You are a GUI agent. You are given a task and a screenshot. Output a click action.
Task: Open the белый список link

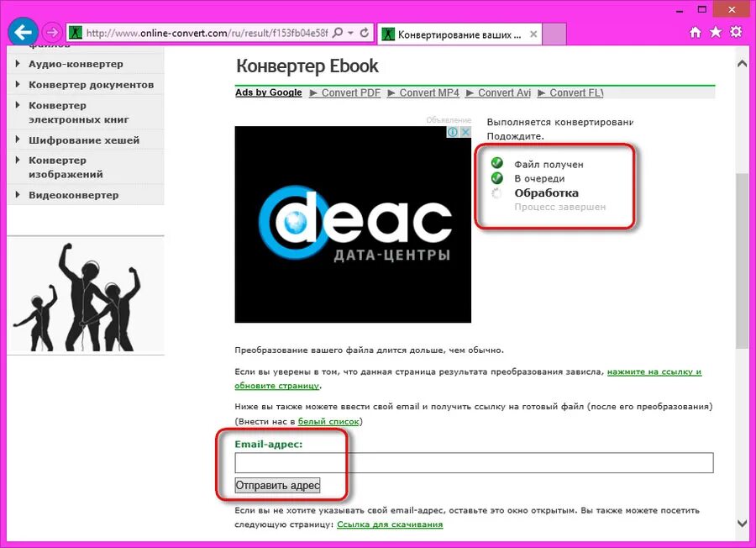(328, 422)
